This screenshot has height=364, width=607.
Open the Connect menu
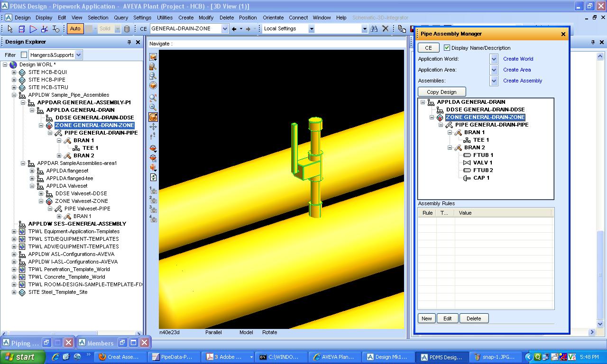[x=298, y=18]
